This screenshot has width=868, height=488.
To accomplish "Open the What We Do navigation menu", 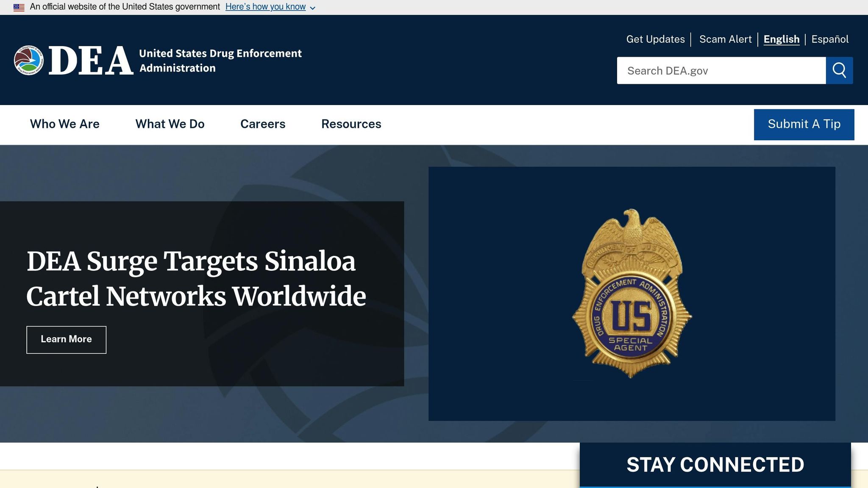I will tap(170, 124).
